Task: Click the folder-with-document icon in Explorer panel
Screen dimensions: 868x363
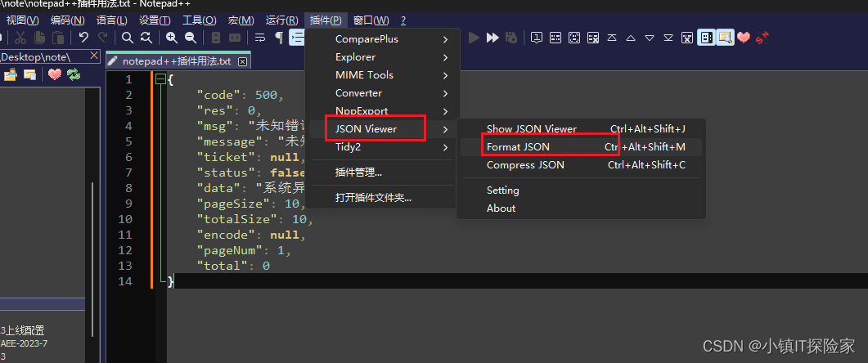Action: [x=29, y=74]
